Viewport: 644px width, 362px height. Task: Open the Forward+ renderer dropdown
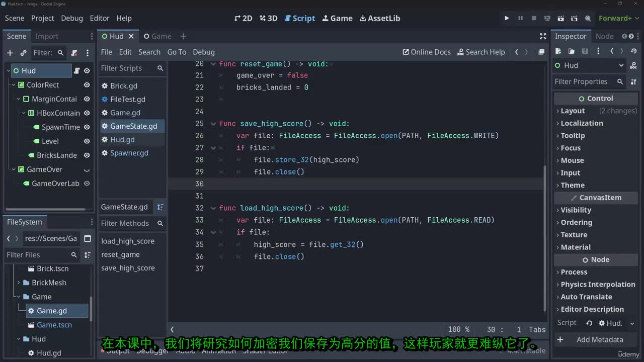tap(618, 18)
